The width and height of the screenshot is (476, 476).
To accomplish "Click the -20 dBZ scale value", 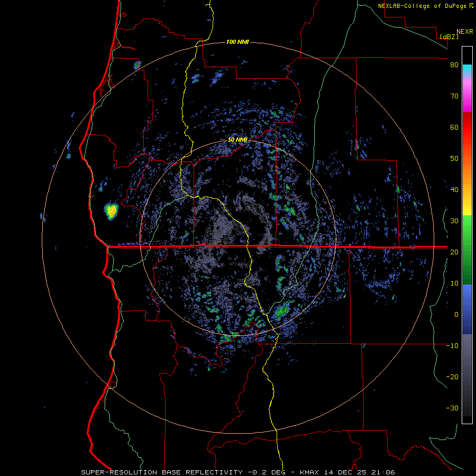I will [452, 377].
